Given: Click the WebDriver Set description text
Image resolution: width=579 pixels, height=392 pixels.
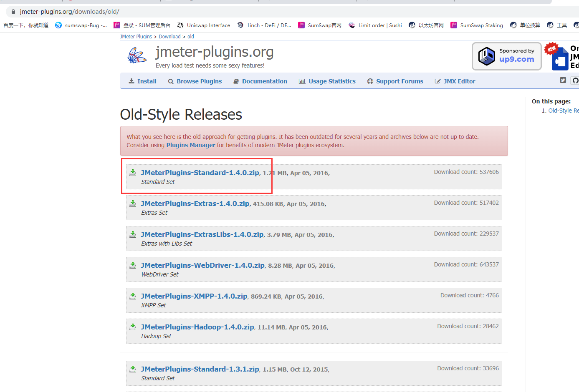Looking at the screenshot, I should click(x=160, y=274).
